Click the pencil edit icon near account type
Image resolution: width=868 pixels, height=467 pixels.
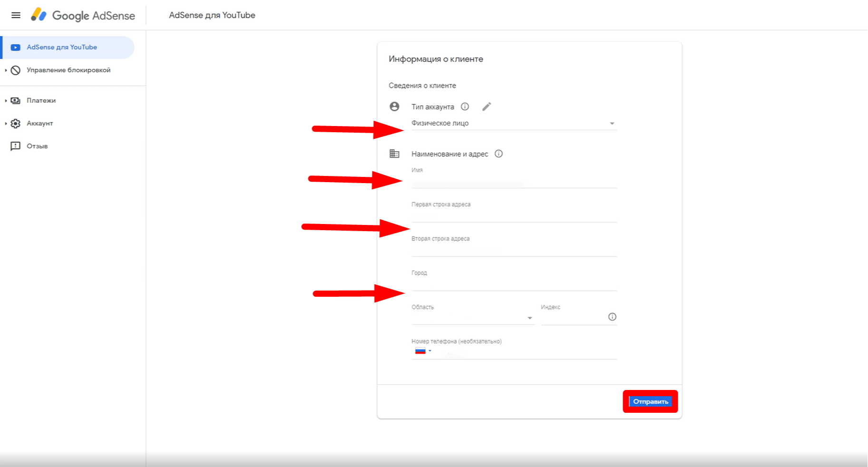click(x=486, y=107)
